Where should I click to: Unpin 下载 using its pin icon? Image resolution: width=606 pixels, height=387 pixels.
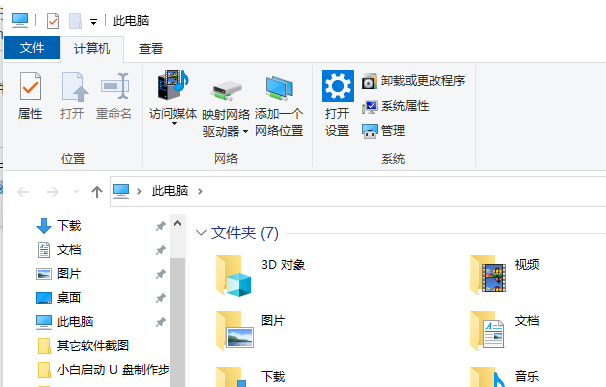pyautogui.click(x=161, y=226)
